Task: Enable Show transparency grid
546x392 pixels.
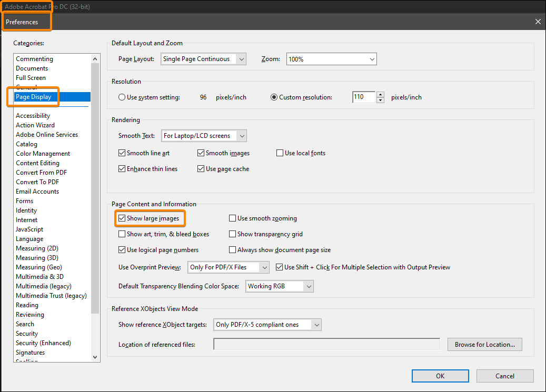Action: click(232, 234)
